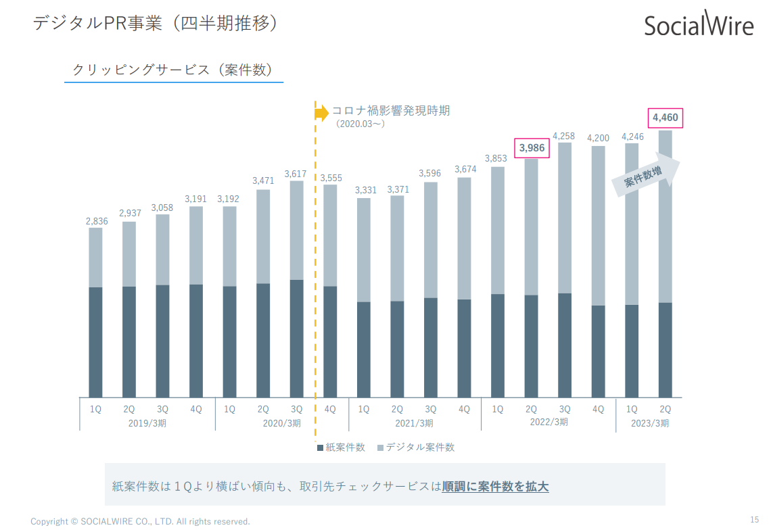Click the light digital segment of the 3,331 bar

tap(364, 250)
